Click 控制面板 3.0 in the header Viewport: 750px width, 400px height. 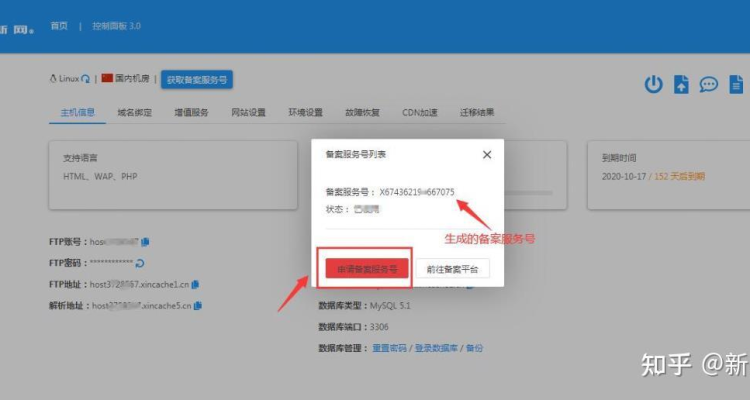(116, 26)
